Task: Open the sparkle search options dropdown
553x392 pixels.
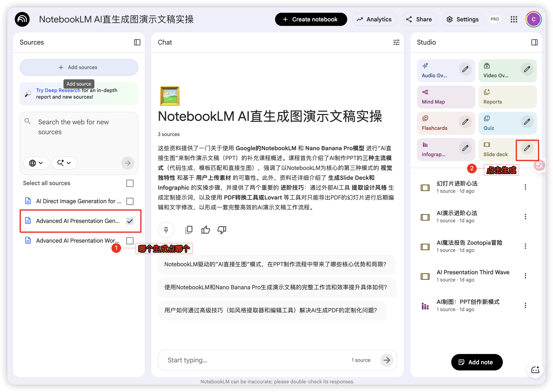Action: [x=64, y=163]
